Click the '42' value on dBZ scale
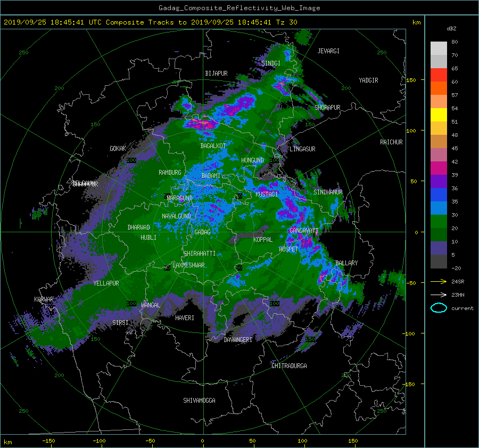 (x=455, y=162)
